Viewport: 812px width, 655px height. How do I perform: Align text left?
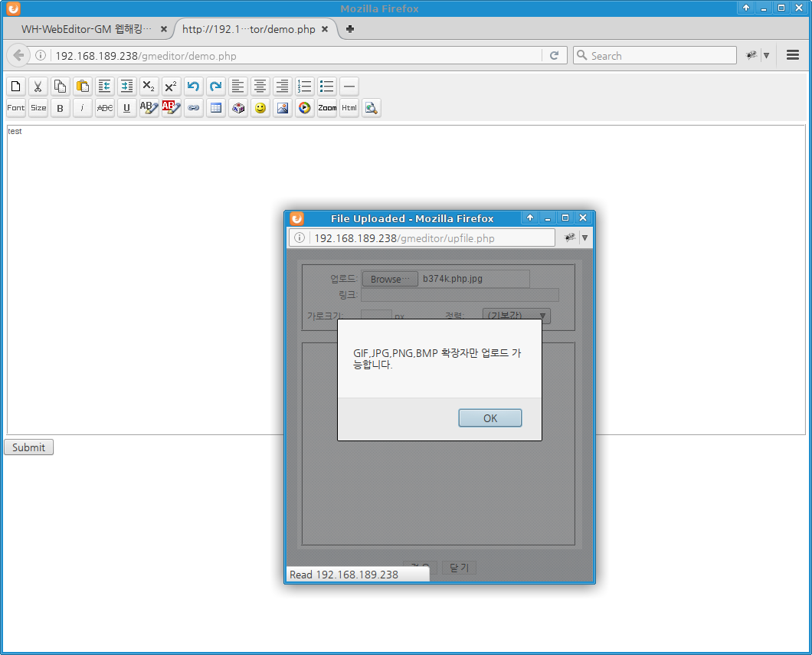point(238,86)
